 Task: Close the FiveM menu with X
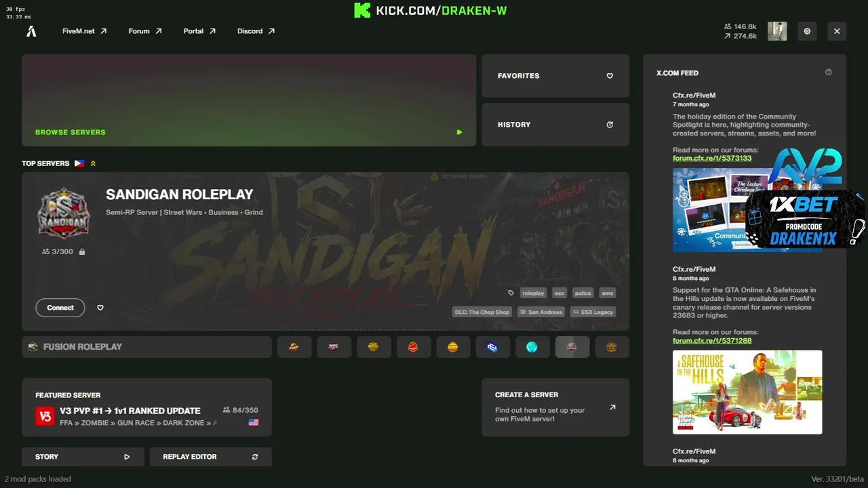[837, 31]
